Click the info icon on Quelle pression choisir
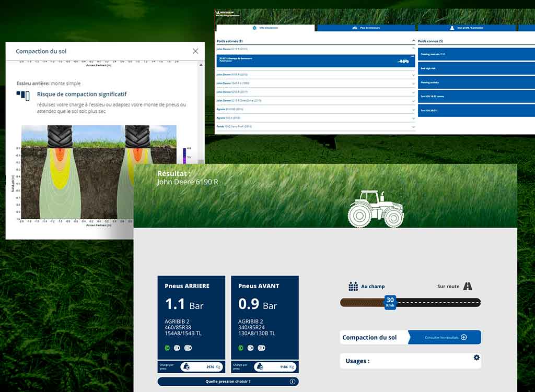Viewport: 535px width, 392px height. tap(293, 382)
